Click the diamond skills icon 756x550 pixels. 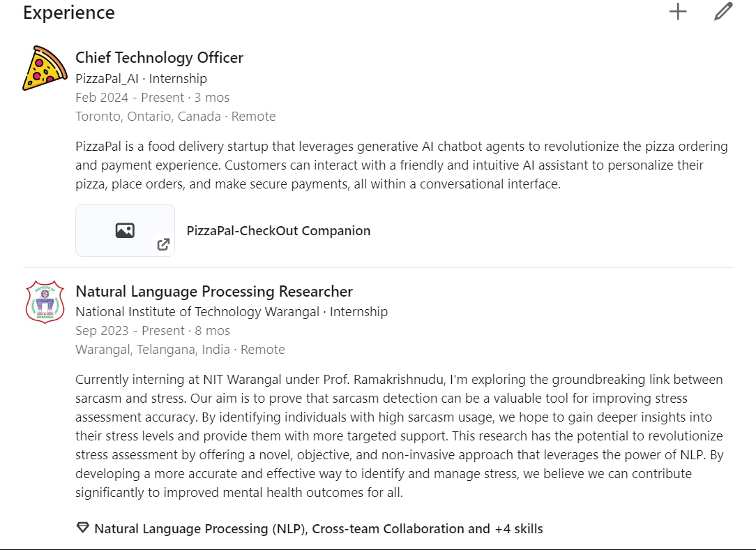coord(82,528)
